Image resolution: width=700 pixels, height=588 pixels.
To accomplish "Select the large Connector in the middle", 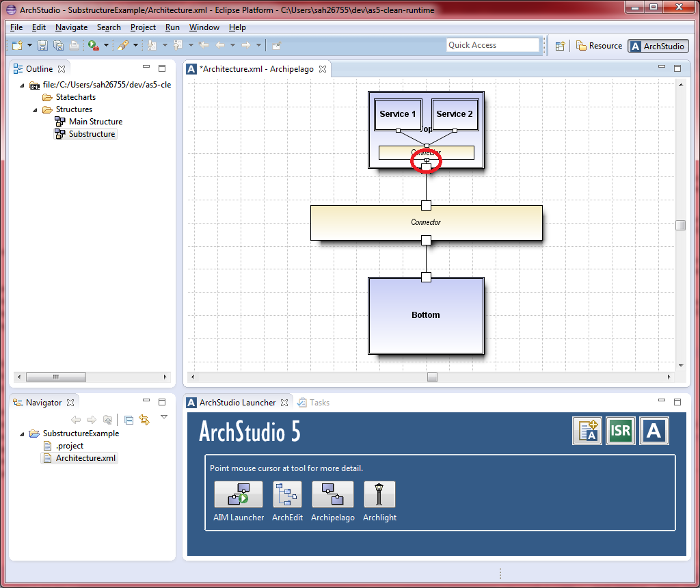I will pyautogui.click(x=427, y=223).
